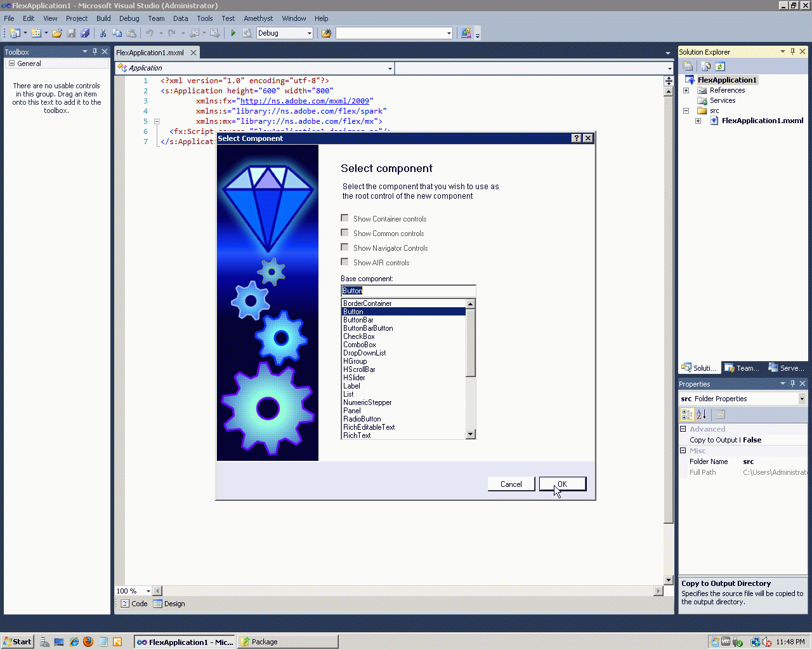The image size is (812, 650).
Task: Click the Paste toolbar icon
Action: tap(131, 33)
